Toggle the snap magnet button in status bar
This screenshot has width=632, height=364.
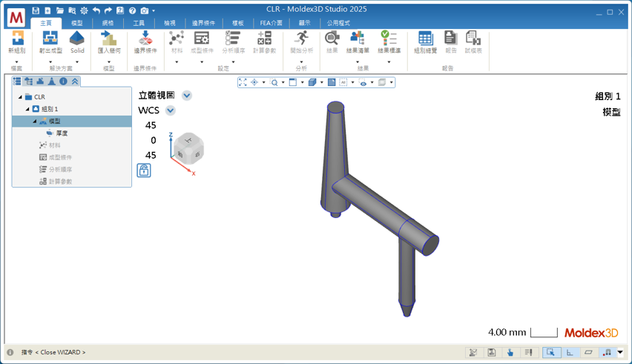[x=607, y=352]
